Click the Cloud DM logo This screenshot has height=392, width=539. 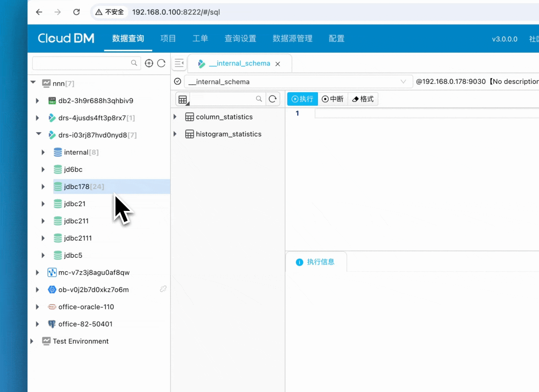tap(66, 38)
